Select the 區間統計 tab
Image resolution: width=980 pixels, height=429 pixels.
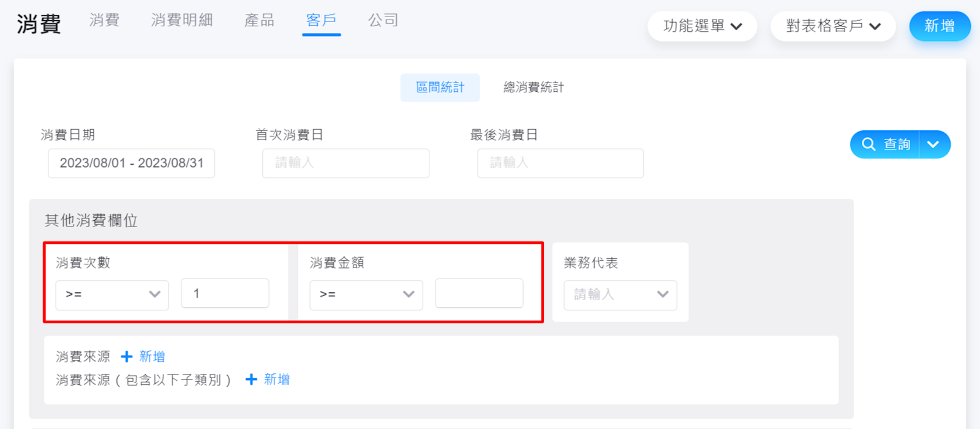(440, 88)
